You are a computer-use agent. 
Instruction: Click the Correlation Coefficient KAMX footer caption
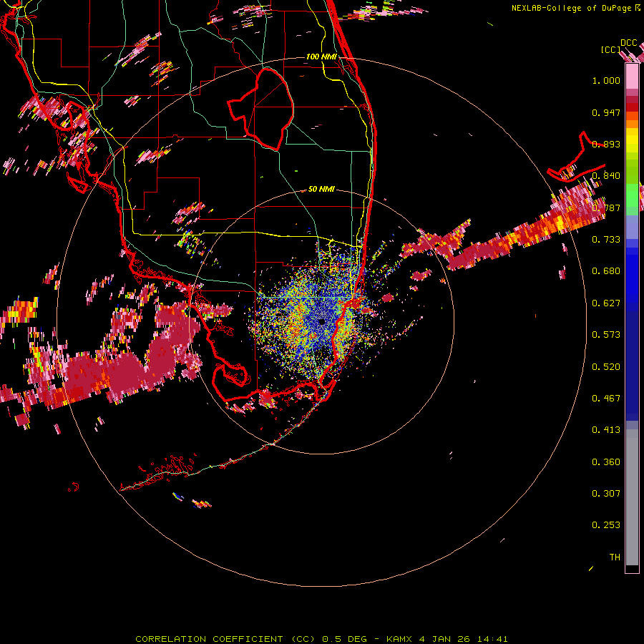tap(321, 639)
